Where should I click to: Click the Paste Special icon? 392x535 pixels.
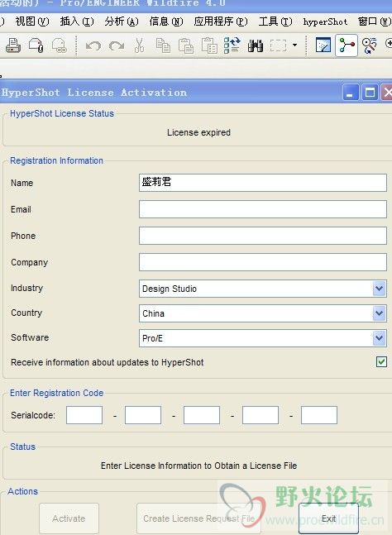[209, 45]
